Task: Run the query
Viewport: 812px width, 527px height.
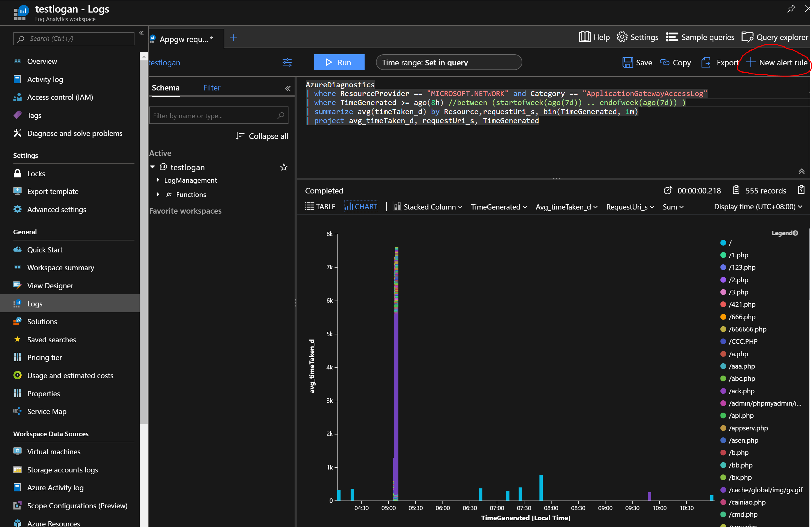Action: pyautogui.click(x=339, y=62)
